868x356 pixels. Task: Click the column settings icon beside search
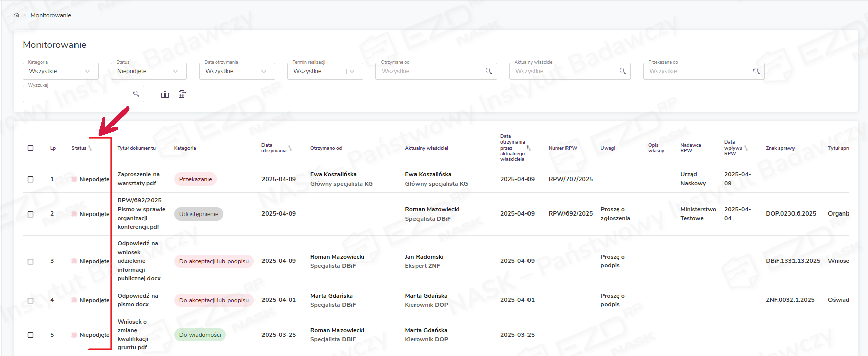165,94
